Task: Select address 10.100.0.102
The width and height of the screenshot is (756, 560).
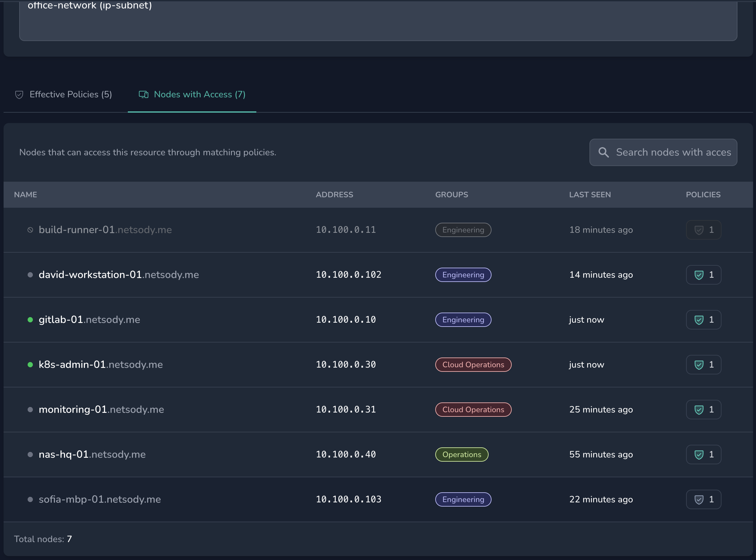Action: pyautogui.click(x=348, y=275)
